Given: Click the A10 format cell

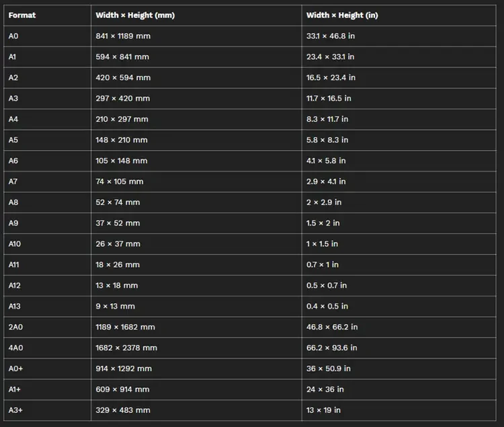Looking at the screenshot, I should pyautogui.click(x=15, y=243).
